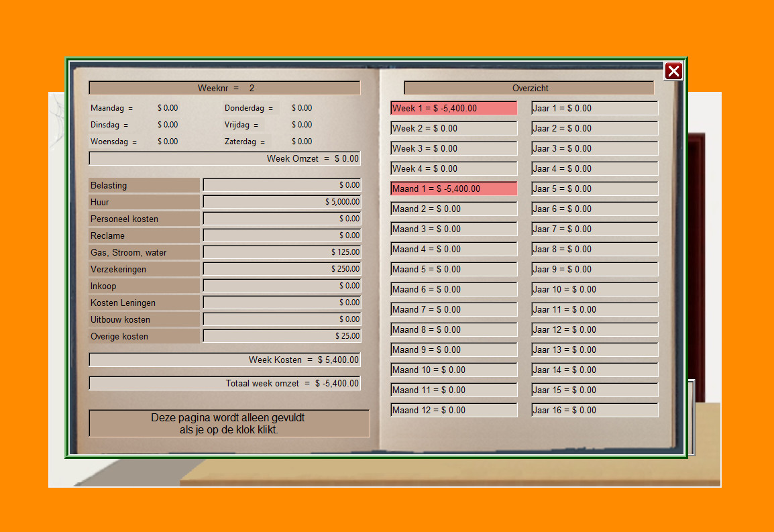Select the Weeknr 2 title bar
The height and width of the screenshot is (532, 774).
pos(224,88)
